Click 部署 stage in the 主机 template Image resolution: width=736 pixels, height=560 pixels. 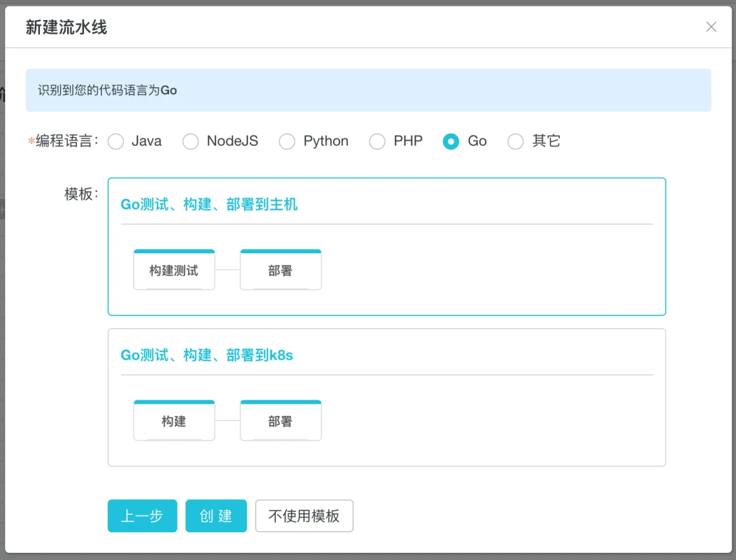tap(281, 270)
